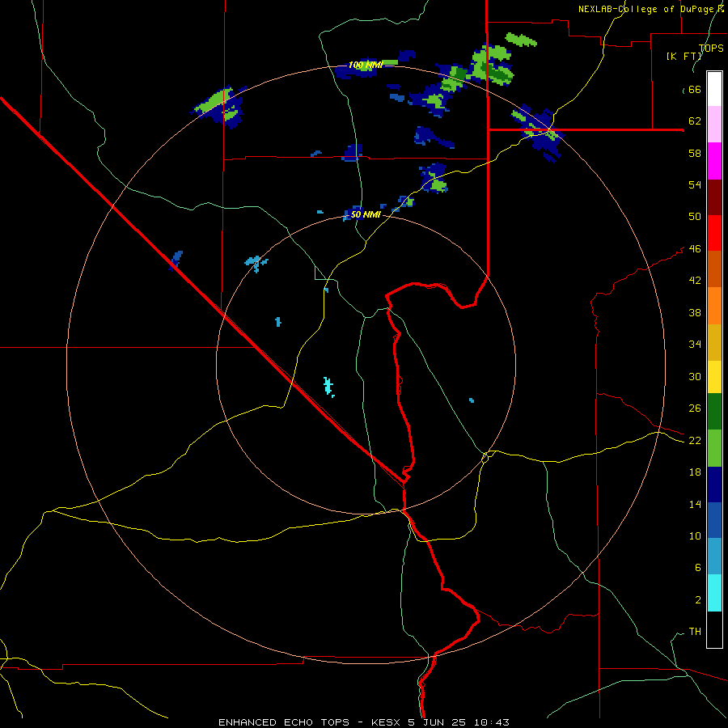This screenshot has height=728, width=728.
Task: Click the "ENHANCED ECHO TOPS" product title
Action: [284, 722]
